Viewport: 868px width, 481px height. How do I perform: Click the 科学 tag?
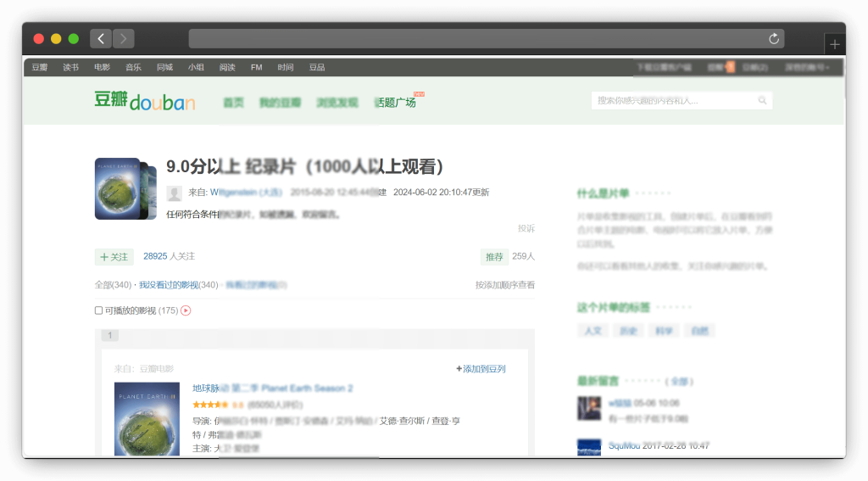[x=663, y=331]
